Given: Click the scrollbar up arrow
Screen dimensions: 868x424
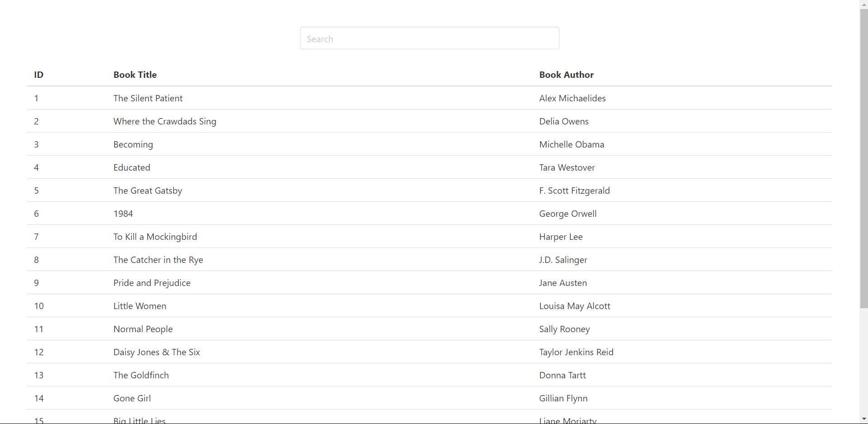Looking at the screenshot, I should point(864,4).
